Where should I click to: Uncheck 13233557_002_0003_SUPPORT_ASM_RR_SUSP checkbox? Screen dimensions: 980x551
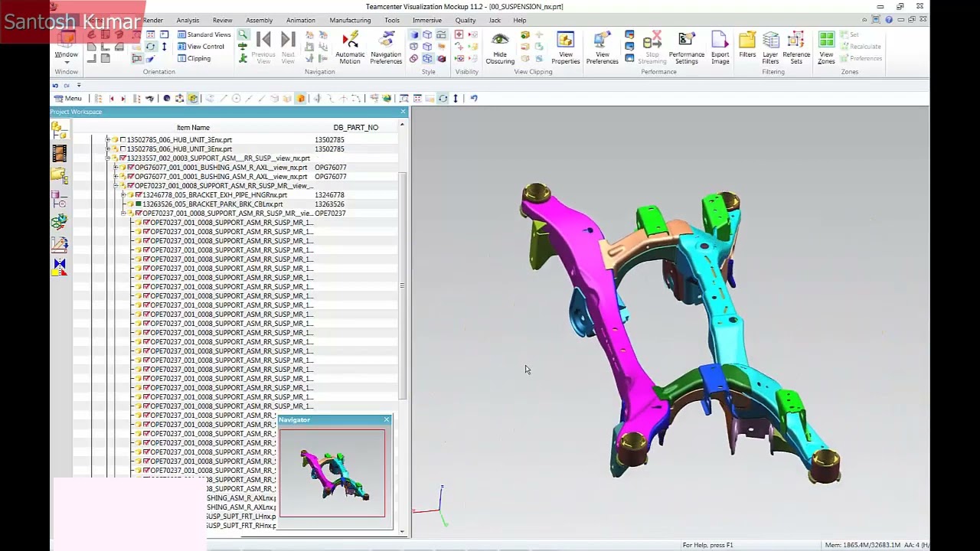[x=122, y=158]
